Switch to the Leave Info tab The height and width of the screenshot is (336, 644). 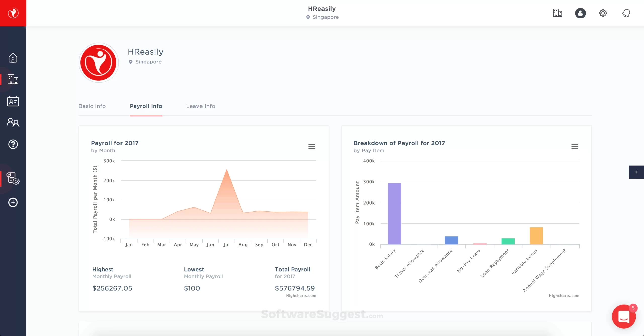click(200, 106)
